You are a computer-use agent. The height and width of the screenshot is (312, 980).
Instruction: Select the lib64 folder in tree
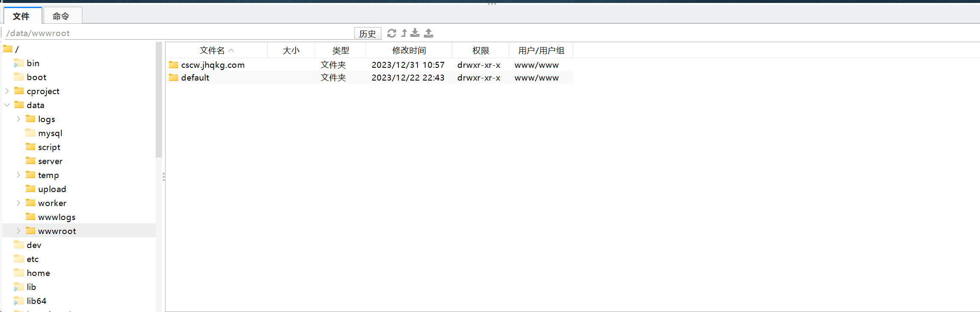tap(30, 301)
